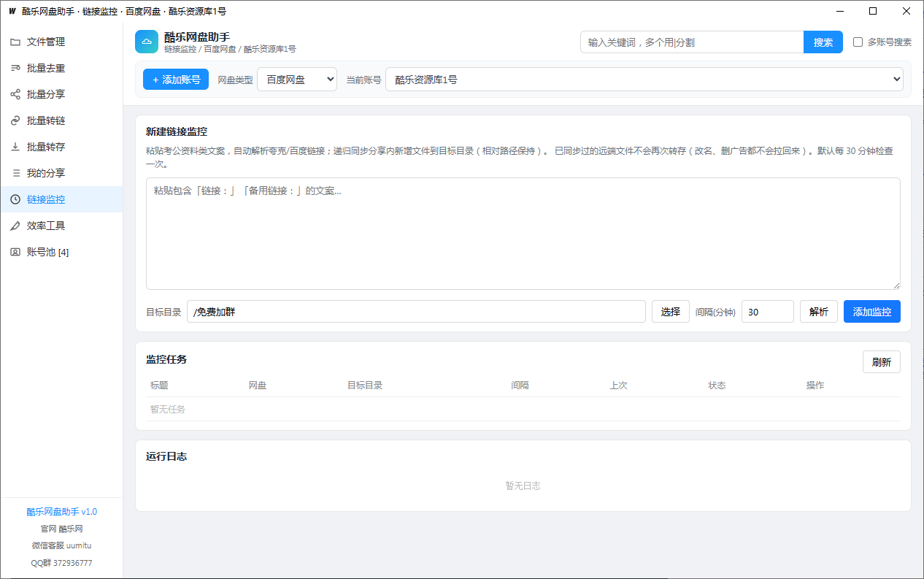Screen dimensions: 924x579
Task: Click the textarea resize grip corner
Action: coord(896,285)
